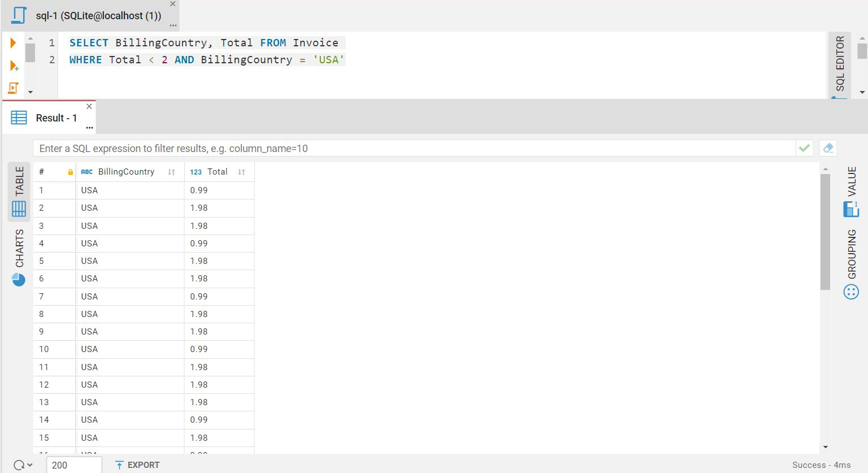Apply filter with green checkmark

click(x=804, y=148)
